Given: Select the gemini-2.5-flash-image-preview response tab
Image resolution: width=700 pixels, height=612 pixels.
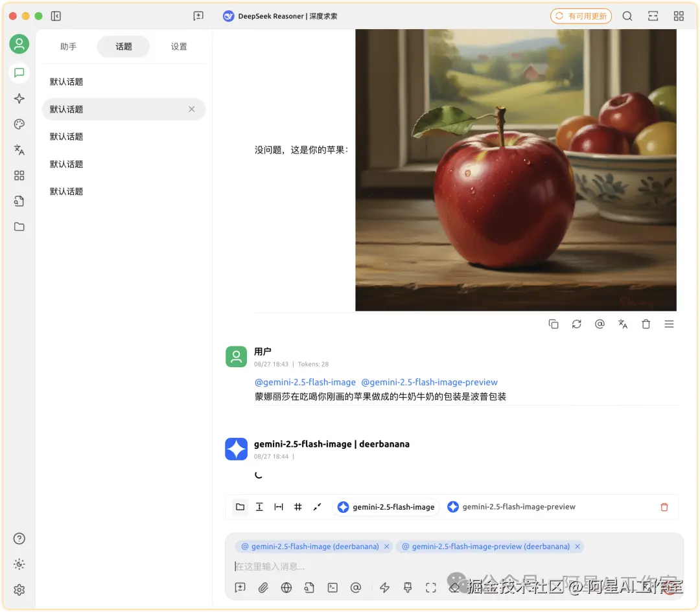Looking at the screenshot, I should point(511,507).
